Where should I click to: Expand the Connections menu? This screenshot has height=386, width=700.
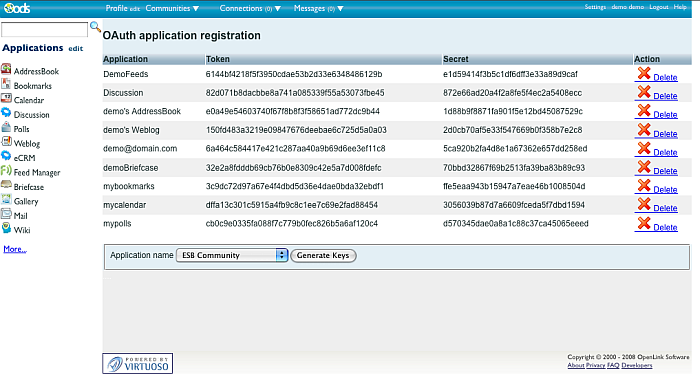[x=250, y=8]
